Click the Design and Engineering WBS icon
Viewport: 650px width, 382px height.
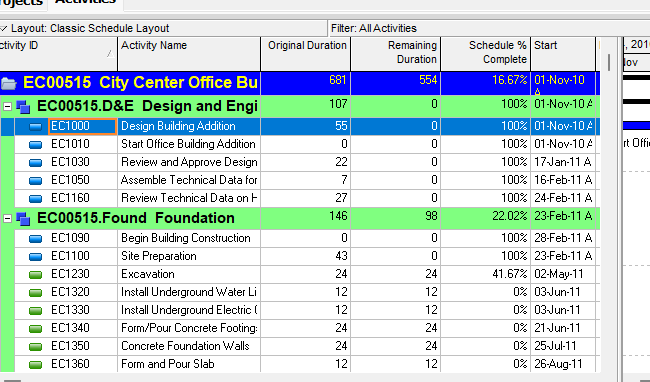23,107
